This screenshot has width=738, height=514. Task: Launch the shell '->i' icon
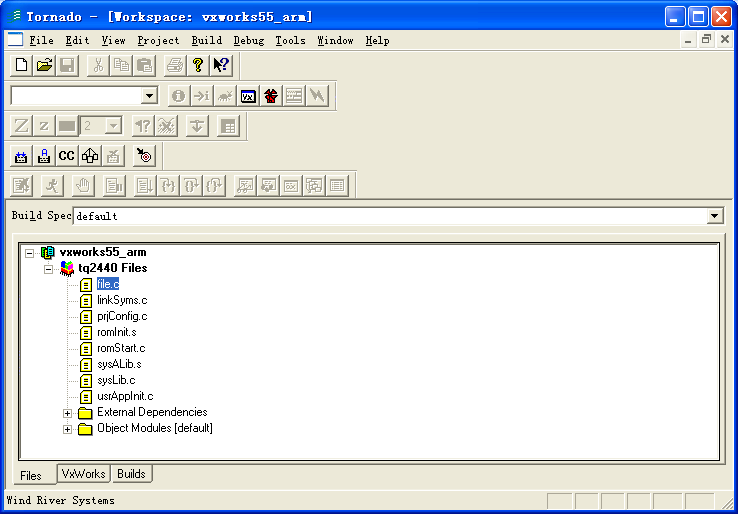(201, 96)
